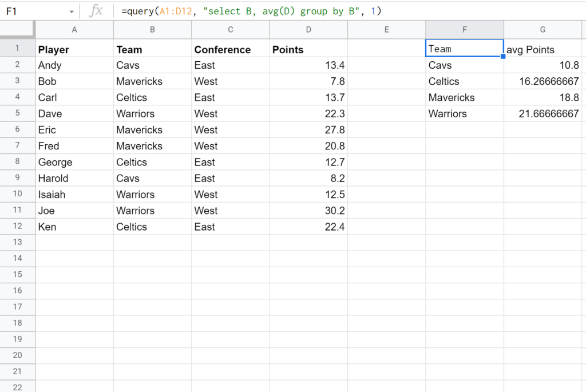Select column G header
The height and width of the screenshot is (392, 586).
point(543,29)
